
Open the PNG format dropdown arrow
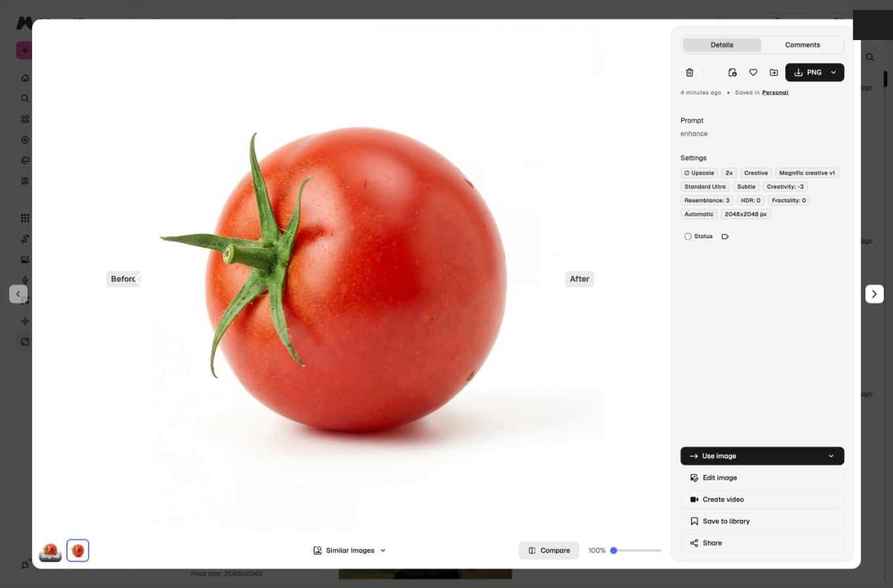click(833, 72)
